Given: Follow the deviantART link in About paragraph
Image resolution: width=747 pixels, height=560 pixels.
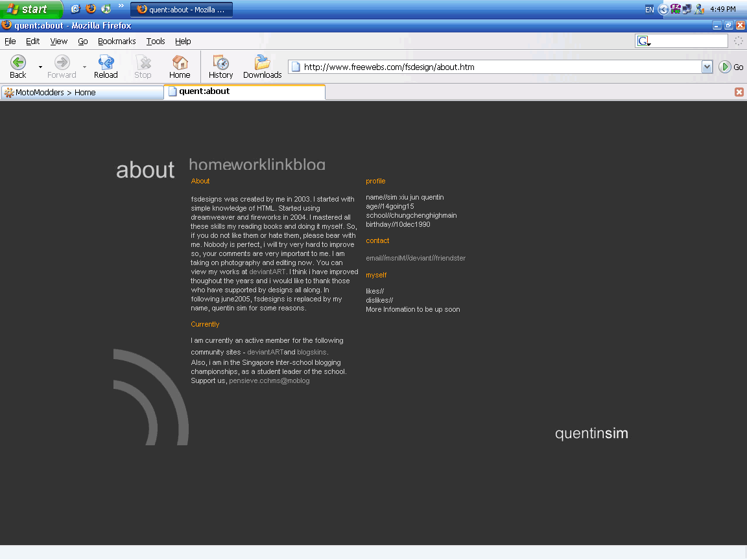Looking at the screenshot, I should (267, 272).
